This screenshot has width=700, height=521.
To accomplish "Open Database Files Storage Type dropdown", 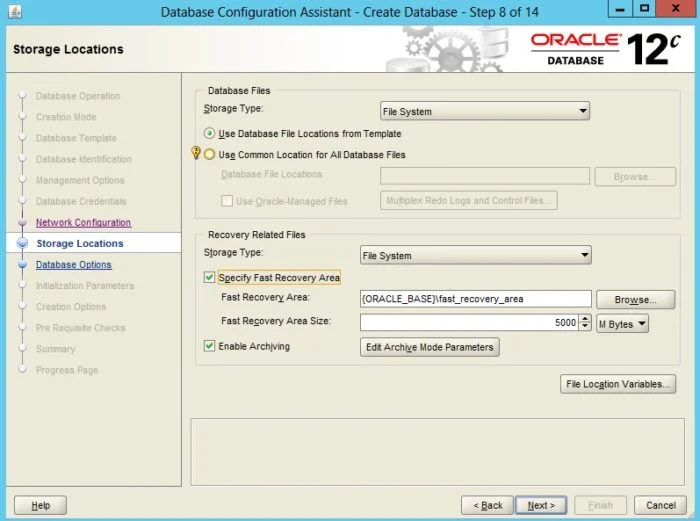I will [485, 111].
